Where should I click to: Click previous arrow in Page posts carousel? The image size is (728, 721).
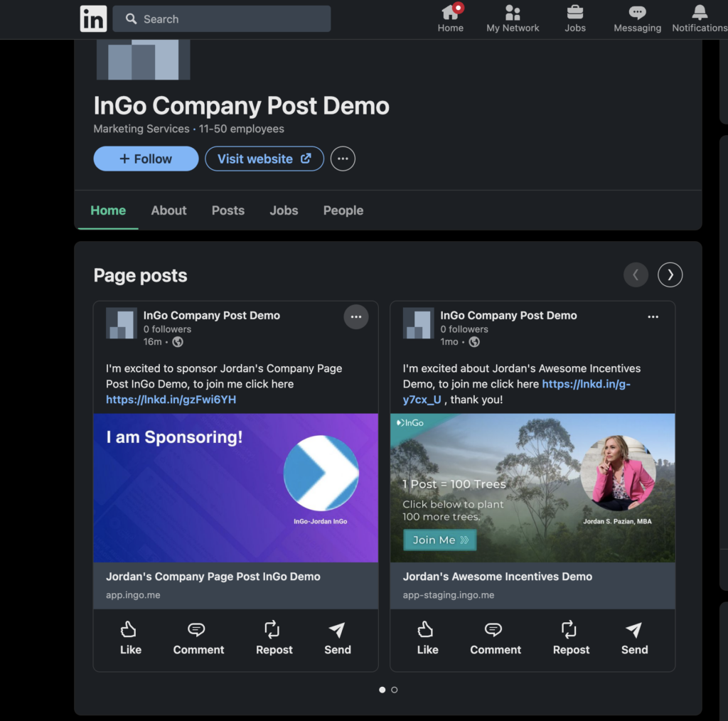pos(636,275)
